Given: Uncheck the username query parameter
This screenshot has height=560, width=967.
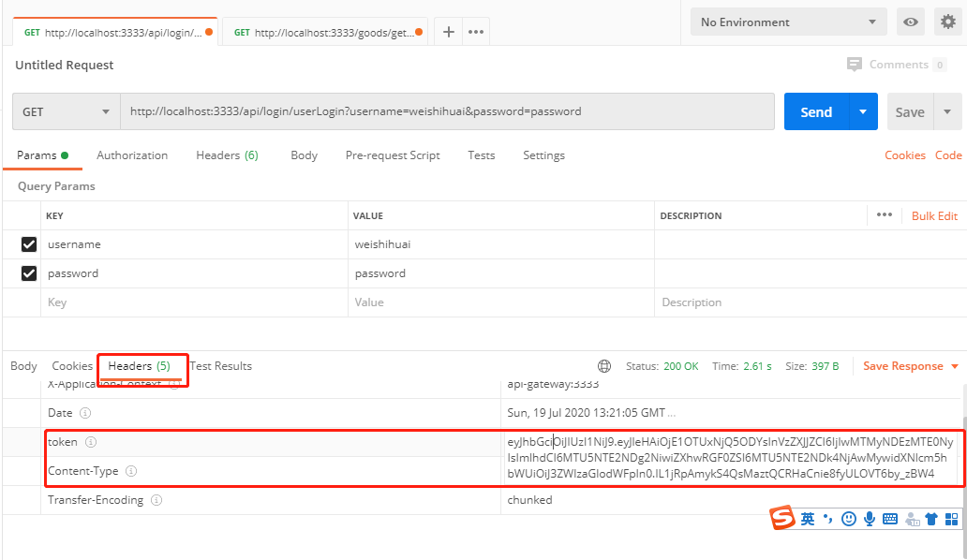Looking at the screenshot, I should (29, 244).
